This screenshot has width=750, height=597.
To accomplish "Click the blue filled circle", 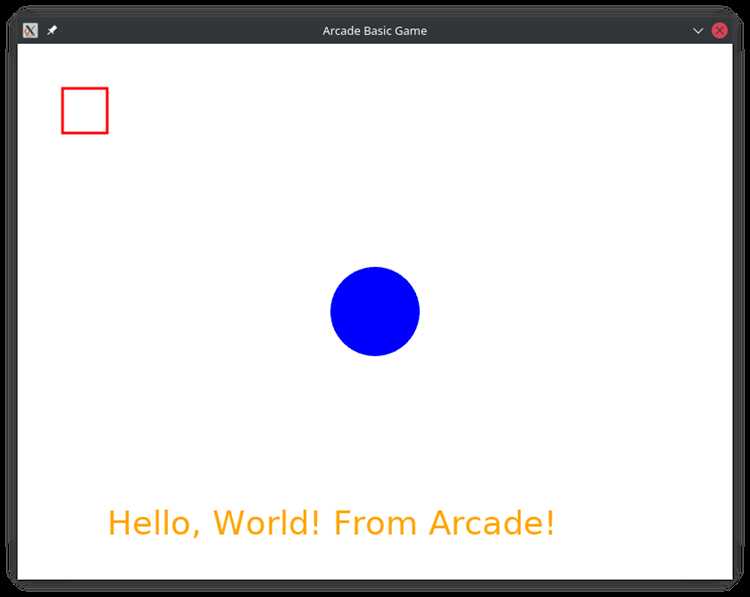I will 375,311.
